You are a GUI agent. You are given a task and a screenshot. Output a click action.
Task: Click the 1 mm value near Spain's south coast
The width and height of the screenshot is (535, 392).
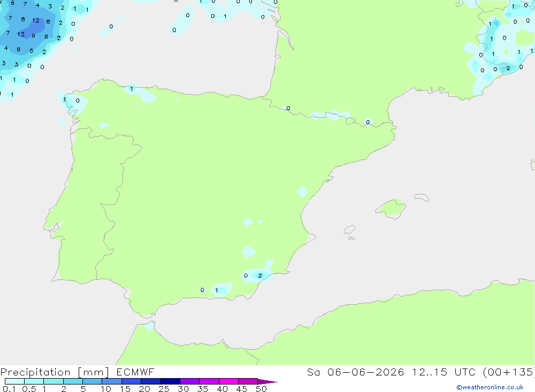(x=216, y=291)
